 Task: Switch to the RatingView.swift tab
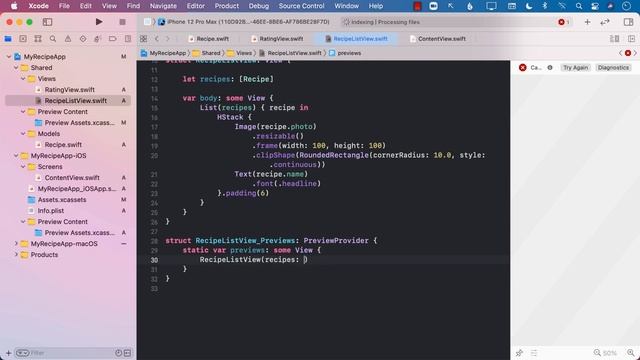click(x=277, y=39)
